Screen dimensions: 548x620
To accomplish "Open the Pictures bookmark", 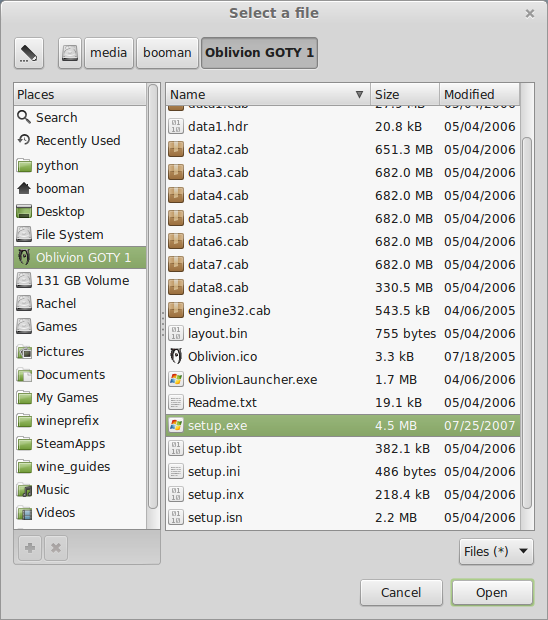I will 80,352.
